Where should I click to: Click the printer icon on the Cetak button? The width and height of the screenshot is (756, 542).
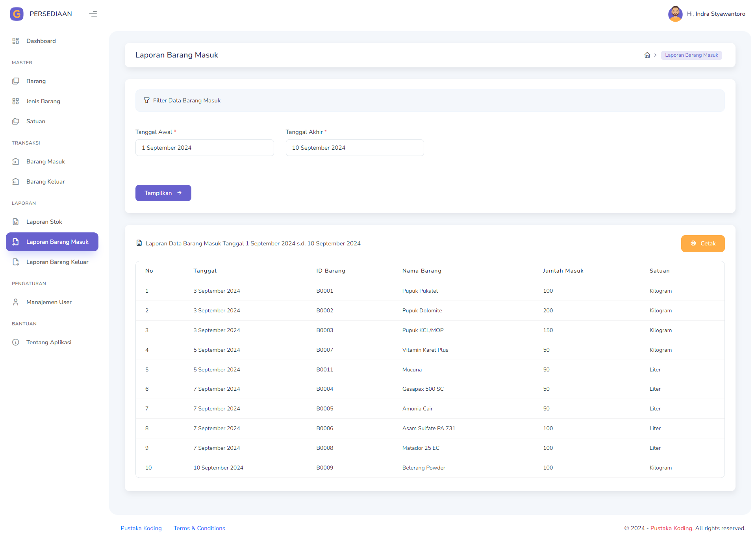693,243
